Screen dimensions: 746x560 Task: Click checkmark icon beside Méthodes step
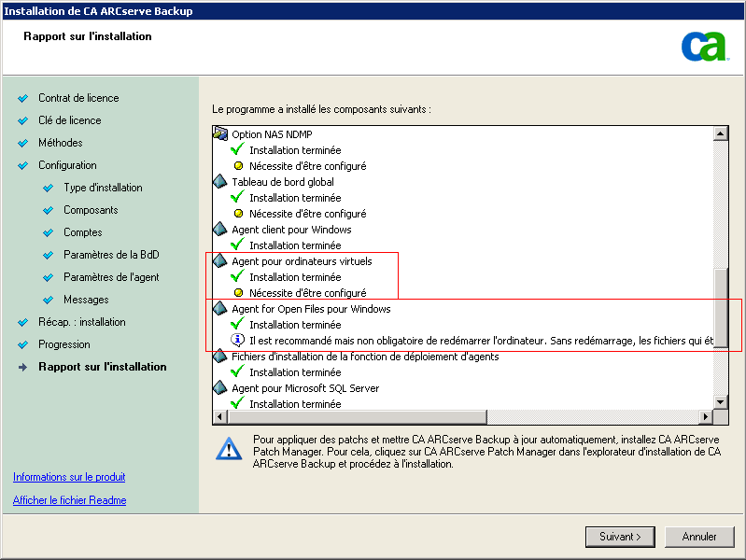(22, 143)
